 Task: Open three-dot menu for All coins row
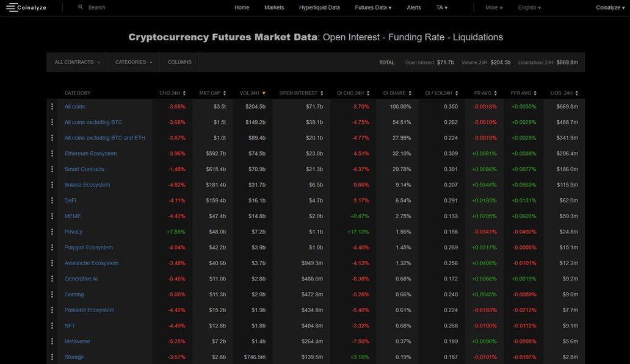[52, 107]
